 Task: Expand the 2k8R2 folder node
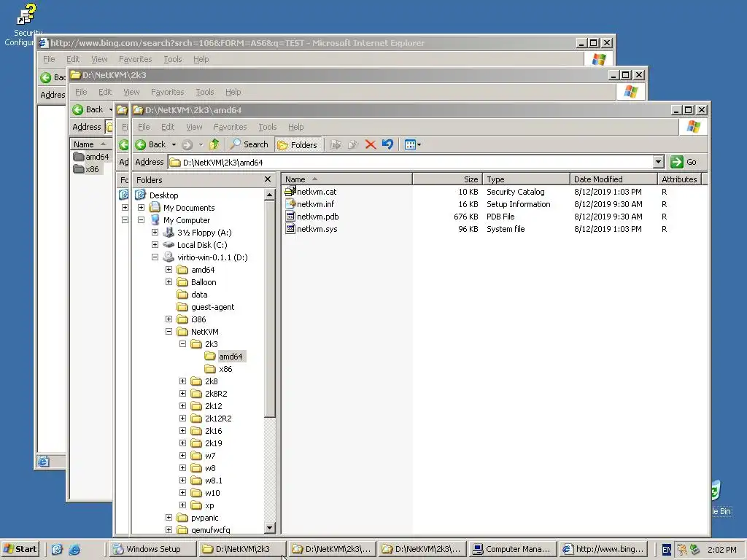182,393
